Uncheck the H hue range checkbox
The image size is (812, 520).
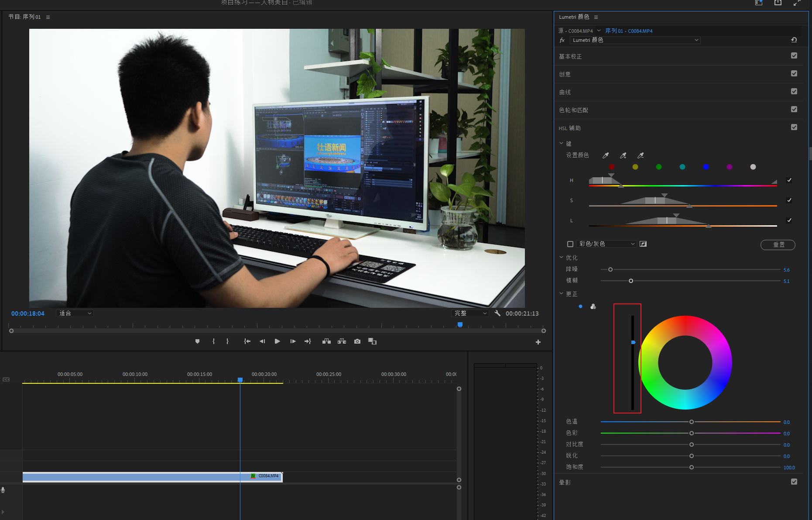(x=789, y=180)
